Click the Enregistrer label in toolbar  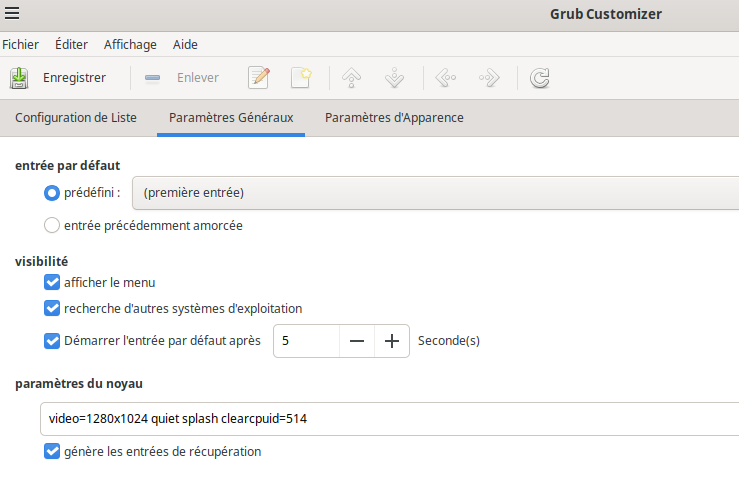(x=74, y=78)
